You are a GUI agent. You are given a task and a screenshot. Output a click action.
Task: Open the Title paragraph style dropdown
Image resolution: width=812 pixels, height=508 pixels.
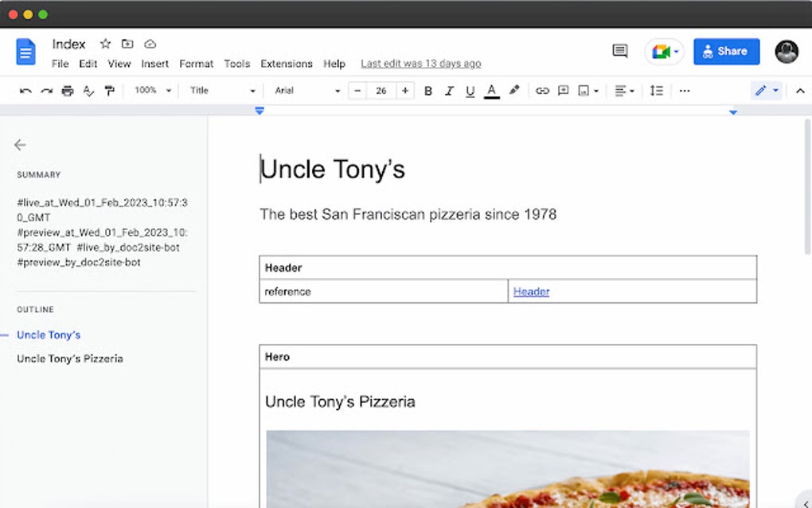(221, 90)
